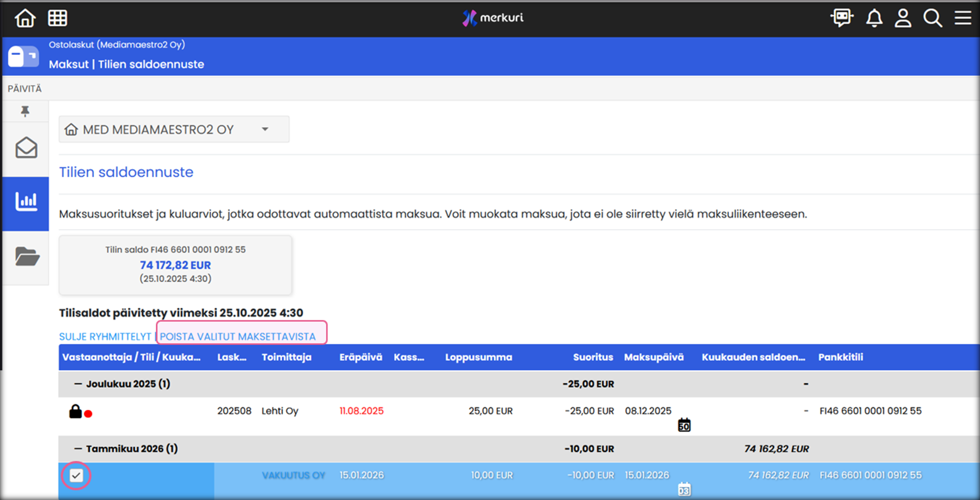Open calendar icon for payment date 08.12.2025

[684, 425]
